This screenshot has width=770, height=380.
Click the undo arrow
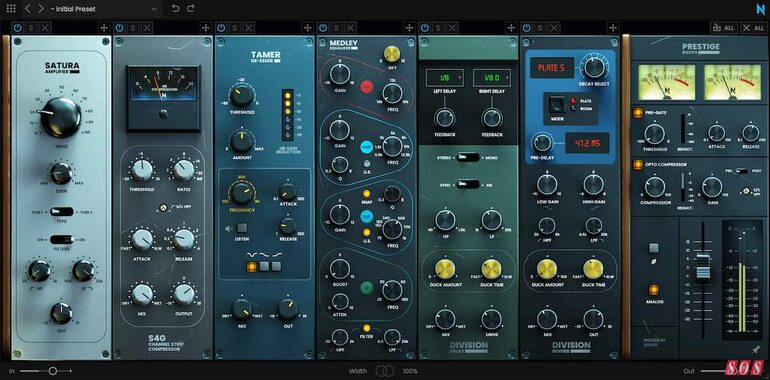175,8
